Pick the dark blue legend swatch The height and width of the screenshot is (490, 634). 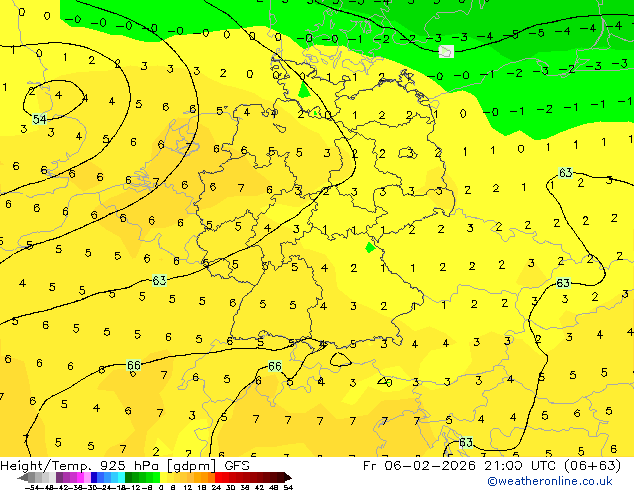[x=94, y=478]
